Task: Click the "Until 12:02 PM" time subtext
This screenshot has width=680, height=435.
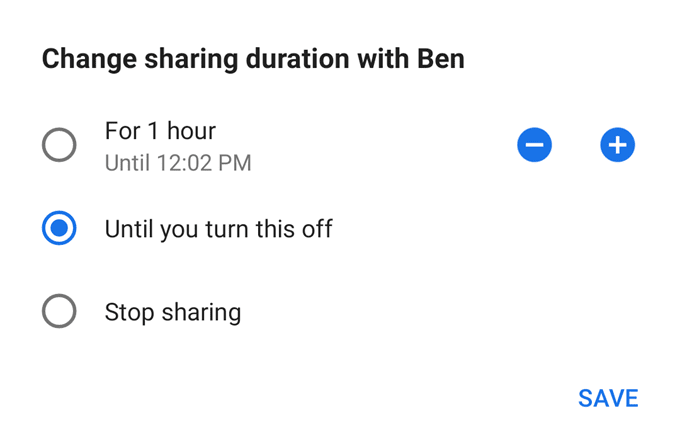Action: click(178, 162)
